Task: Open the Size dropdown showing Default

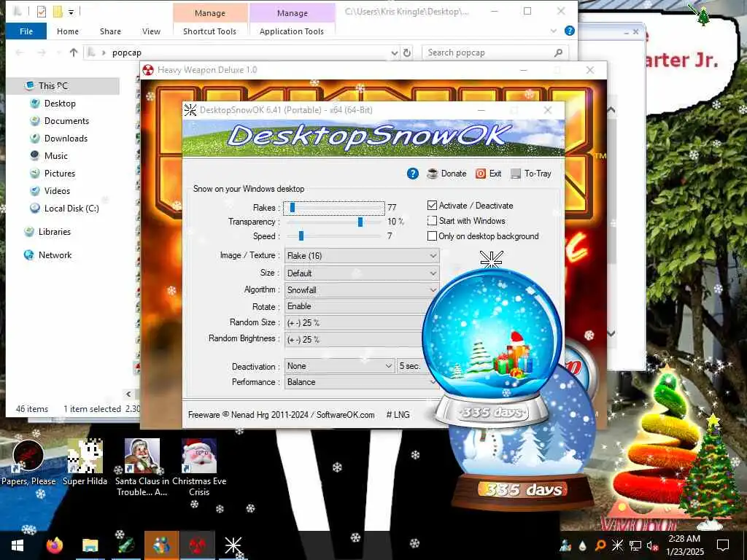Action: tap(362, 273)
